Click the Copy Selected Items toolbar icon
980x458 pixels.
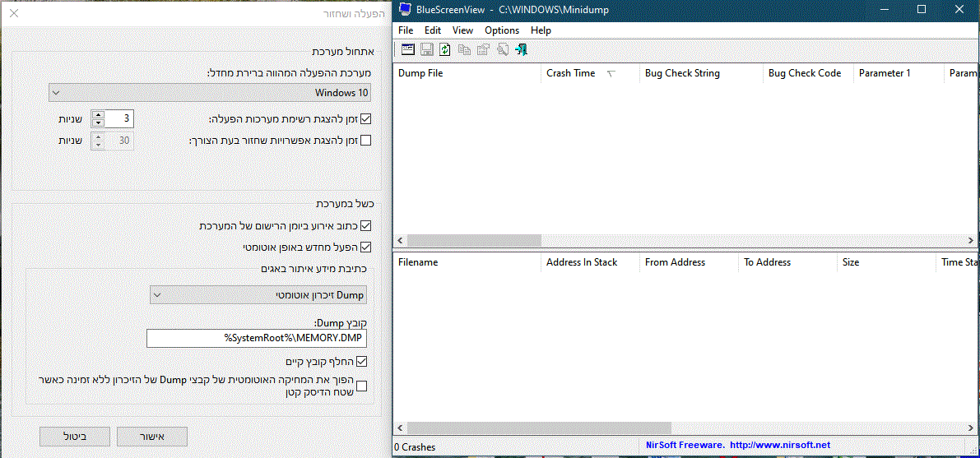click(x=464, y=50)
